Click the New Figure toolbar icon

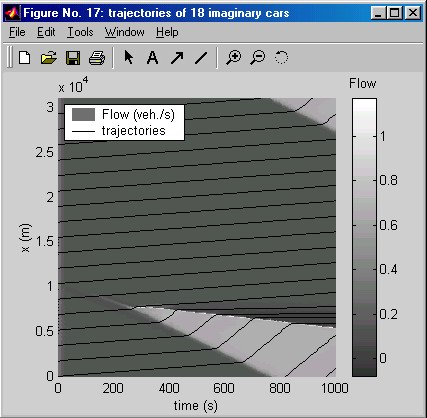click(x=24, y=57)
